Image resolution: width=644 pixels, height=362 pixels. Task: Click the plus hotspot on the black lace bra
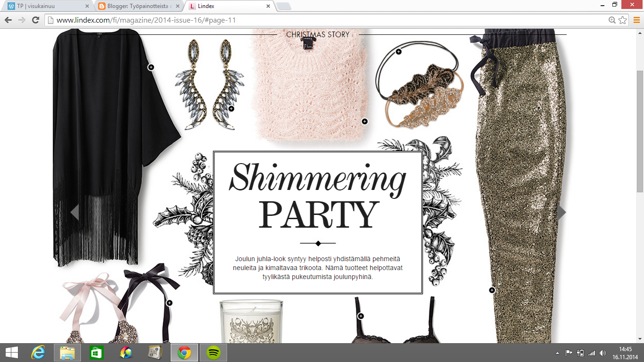361,316
